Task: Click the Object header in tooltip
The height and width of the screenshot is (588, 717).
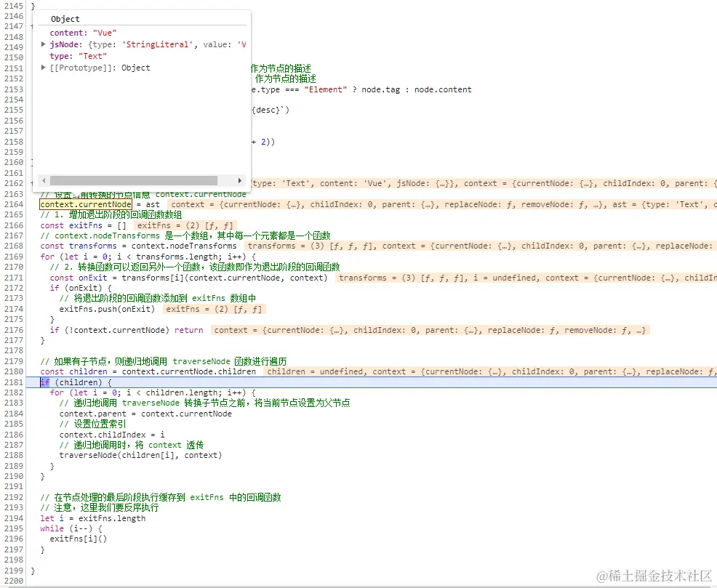Action: click(x=65, y=19)
